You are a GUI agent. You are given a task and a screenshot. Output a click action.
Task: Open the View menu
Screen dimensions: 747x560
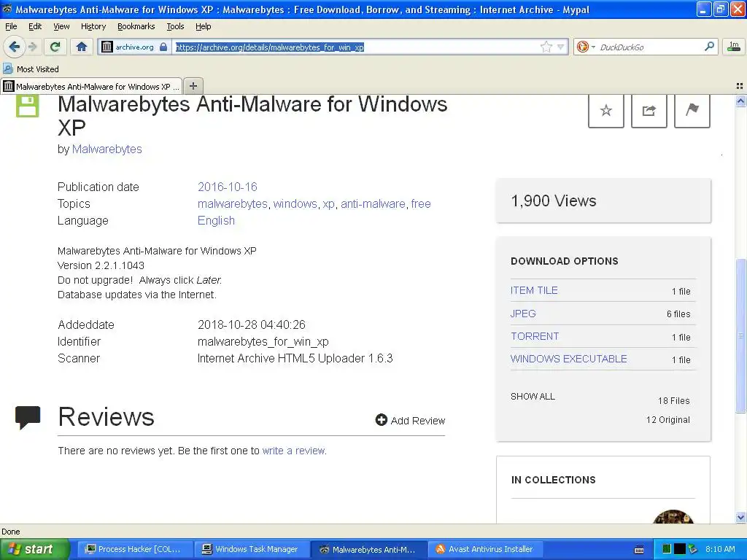61,27
